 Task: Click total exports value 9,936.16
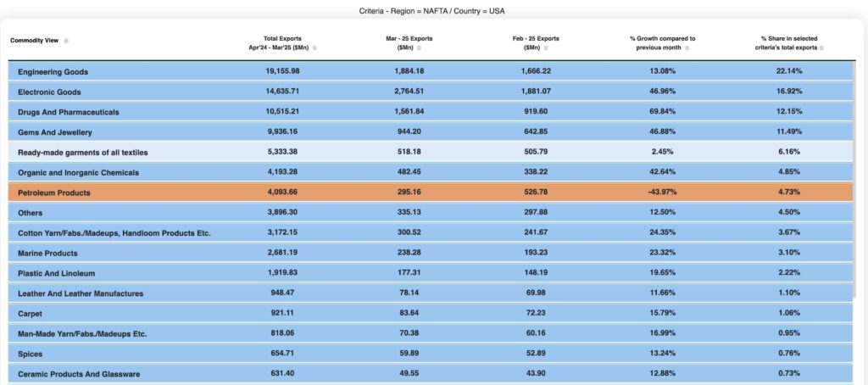[282, 131]
